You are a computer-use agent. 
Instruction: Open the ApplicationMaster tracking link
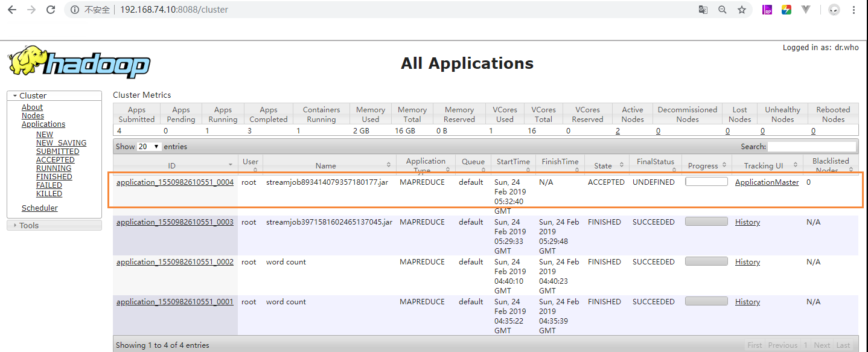(x=767, y=182)
